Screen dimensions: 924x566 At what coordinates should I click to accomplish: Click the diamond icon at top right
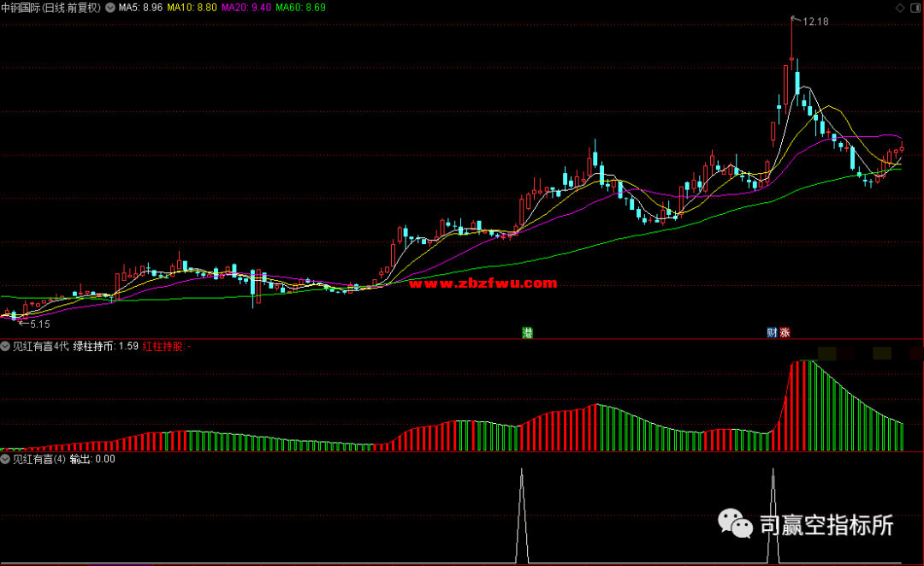click(x=900, y=8)
